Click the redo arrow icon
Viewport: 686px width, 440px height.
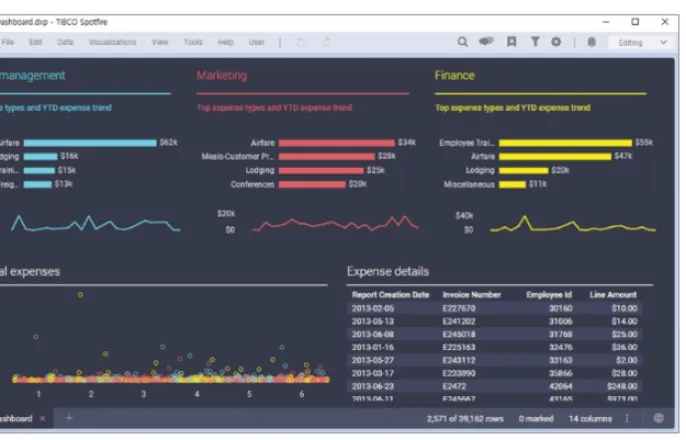point(326,42)
